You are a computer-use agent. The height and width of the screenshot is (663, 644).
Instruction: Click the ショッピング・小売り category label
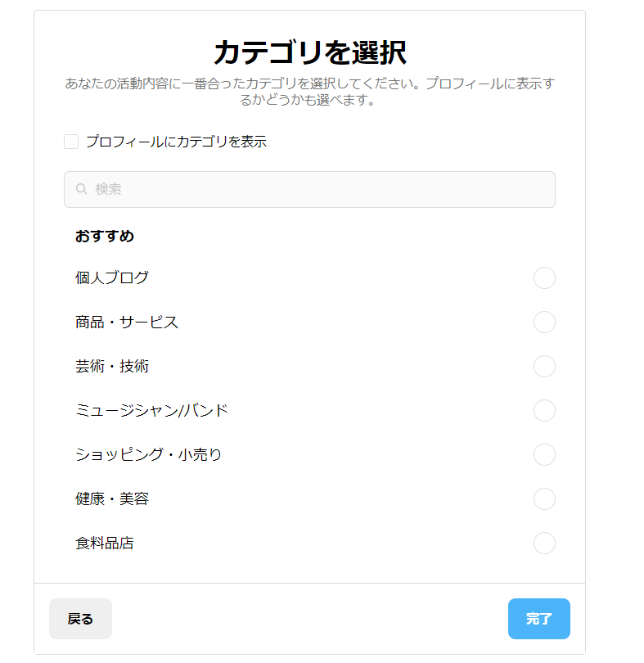[x=148, y=455]
